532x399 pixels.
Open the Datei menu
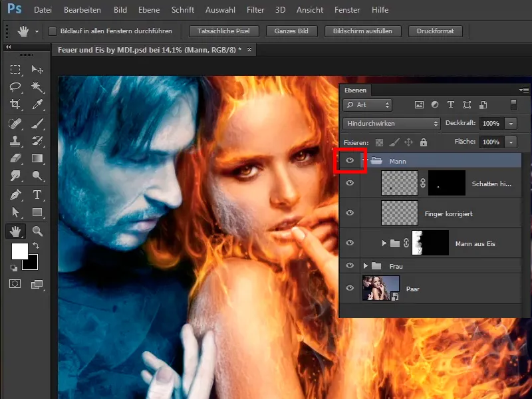pos(43,10)
